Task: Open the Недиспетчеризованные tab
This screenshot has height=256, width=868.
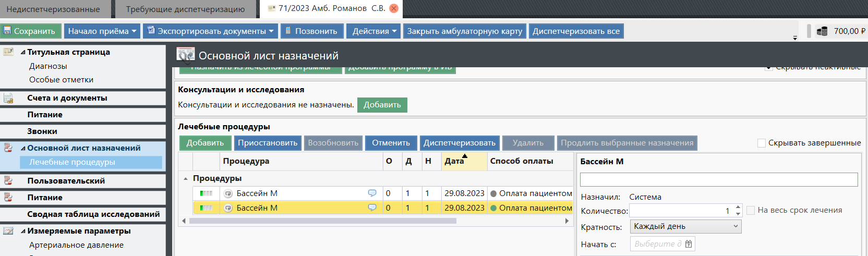Action: [x=53, y=9]
